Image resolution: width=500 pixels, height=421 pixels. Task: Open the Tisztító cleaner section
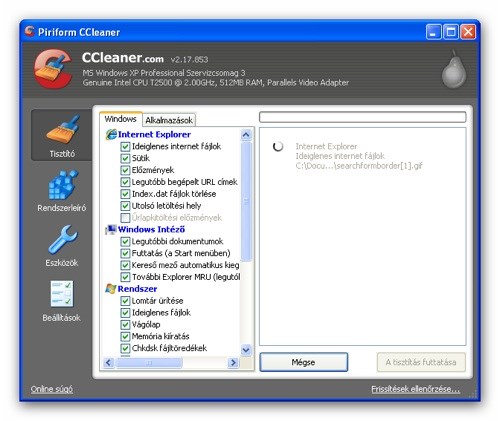[x=62, y=135]
